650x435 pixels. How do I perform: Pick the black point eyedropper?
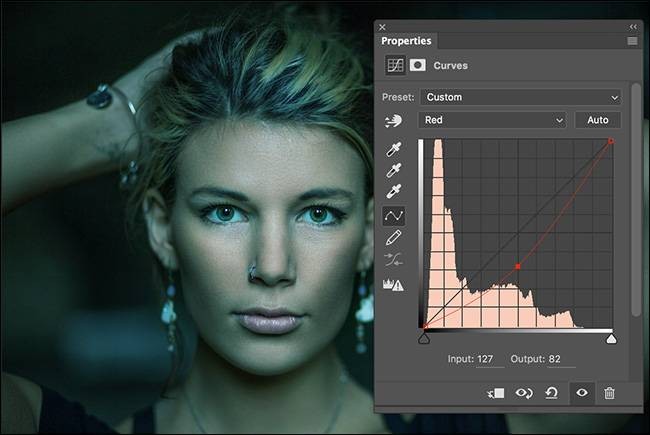click(x=393, y=149)
